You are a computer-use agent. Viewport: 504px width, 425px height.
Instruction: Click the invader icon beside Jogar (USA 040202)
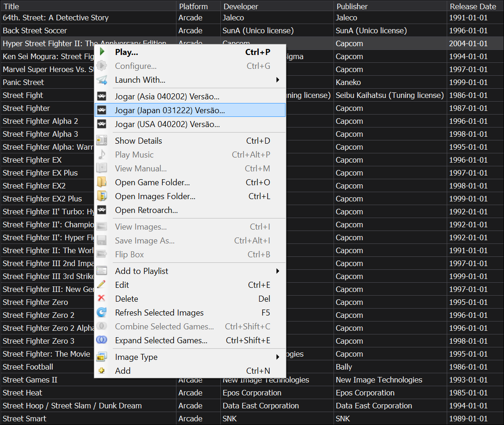(102, 124)
